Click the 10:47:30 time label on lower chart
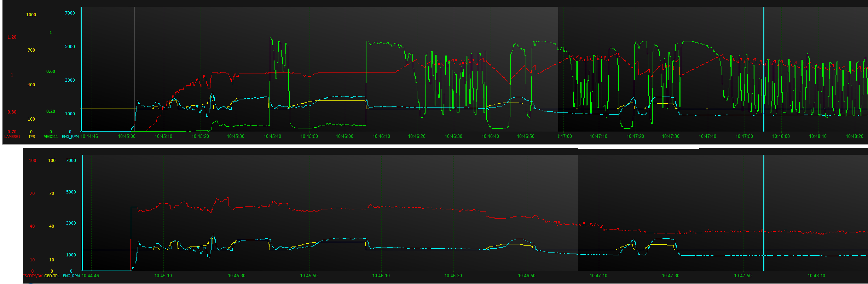 [x=671, y=276]
